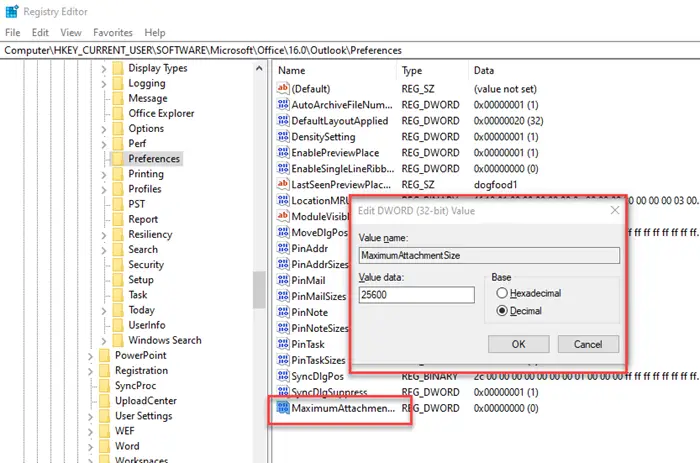Open the File menu

pyautogui.click(x=12, y=33)
